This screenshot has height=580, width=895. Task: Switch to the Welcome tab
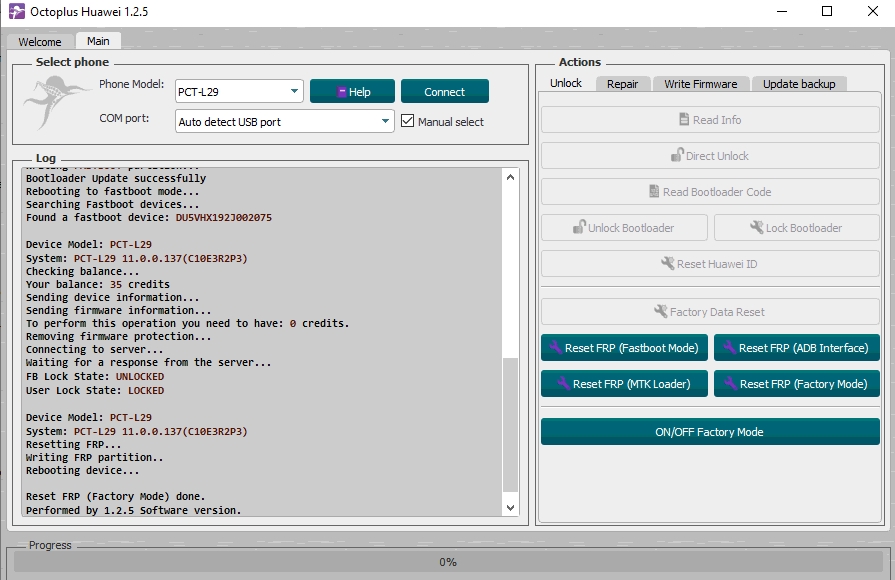(39, 42)
